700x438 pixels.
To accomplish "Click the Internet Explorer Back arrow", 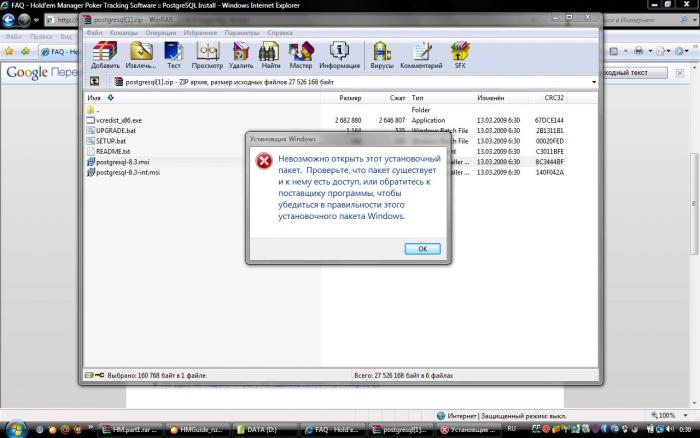I will pyautogui.click(x=9, y=20).
